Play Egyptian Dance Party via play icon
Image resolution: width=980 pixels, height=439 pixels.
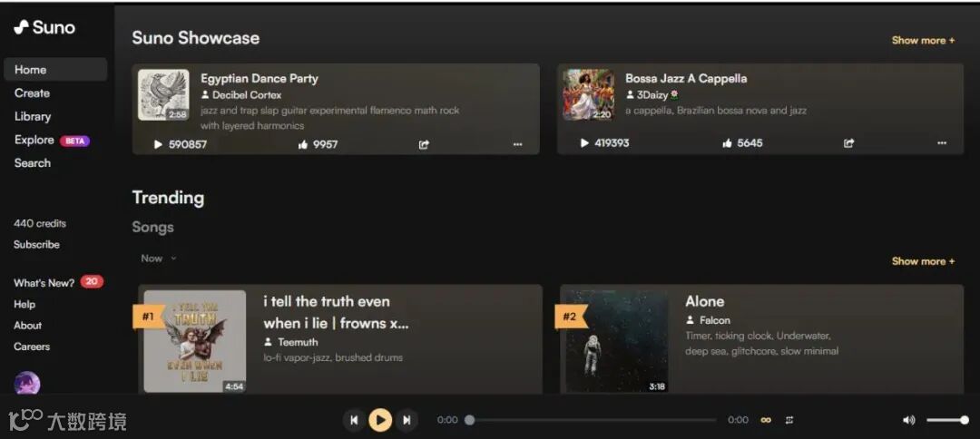[x=158, y=145]
